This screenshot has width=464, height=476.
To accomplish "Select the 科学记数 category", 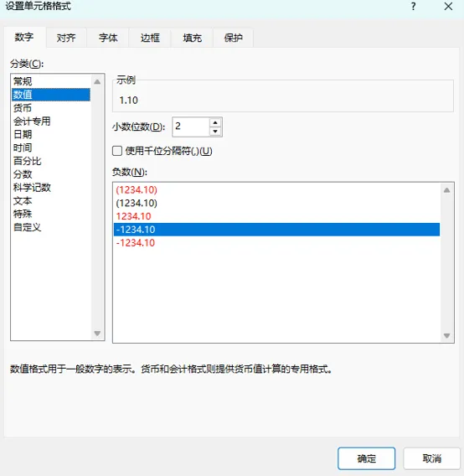I will (x=51, y=188).
